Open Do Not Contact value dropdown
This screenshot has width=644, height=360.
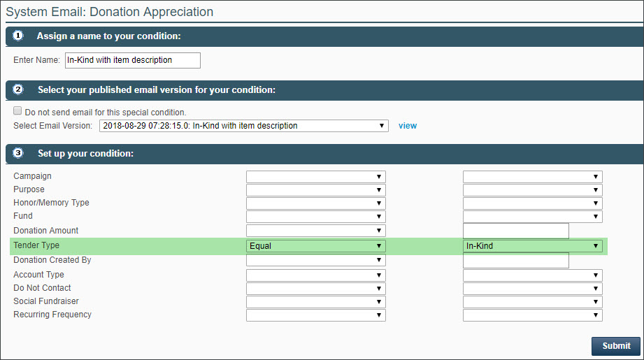532,289
